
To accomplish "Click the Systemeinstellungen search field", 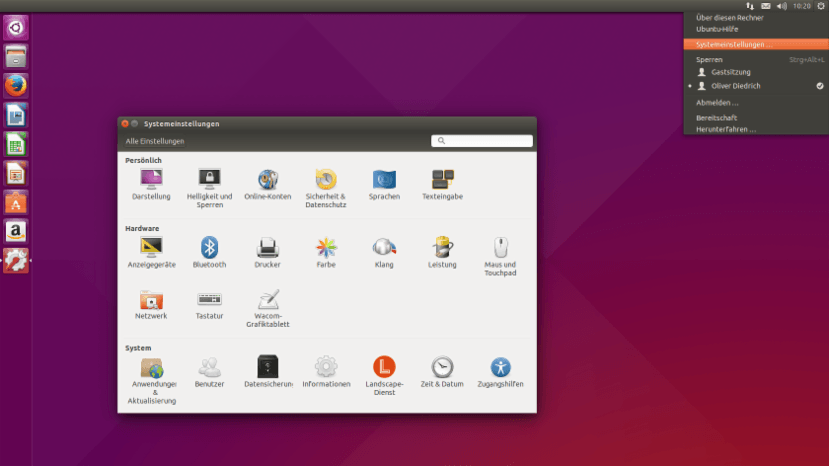I will pos(482,141).
